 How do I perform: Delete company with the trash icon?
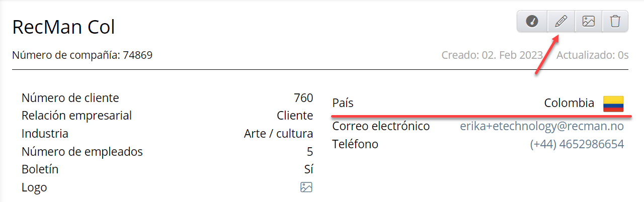point(615,22)
